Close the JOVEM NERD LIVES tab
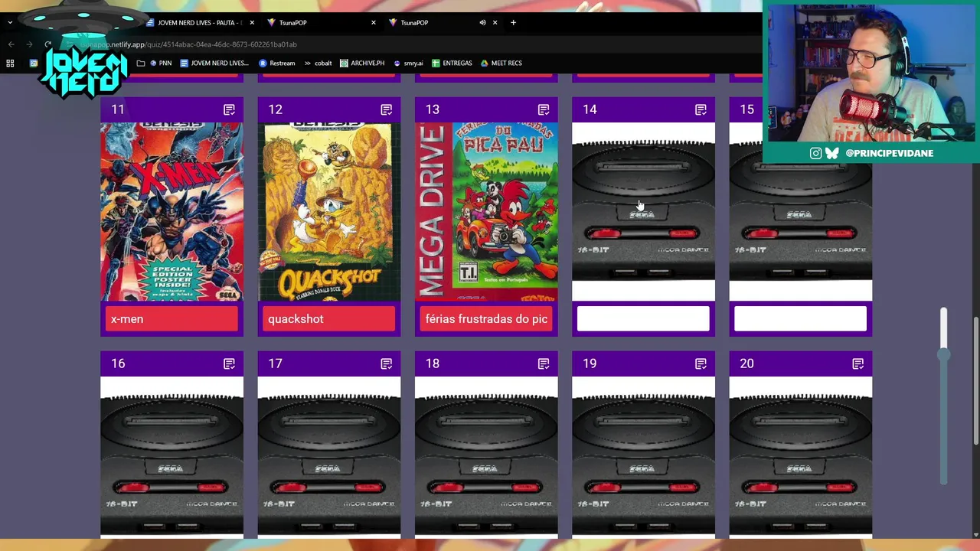980x551 pixels. click(252, 23)
